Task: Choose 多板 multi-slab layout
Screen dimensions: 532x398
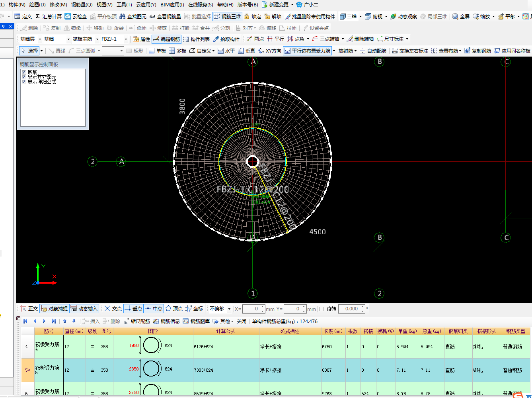Action: (177, 51)
